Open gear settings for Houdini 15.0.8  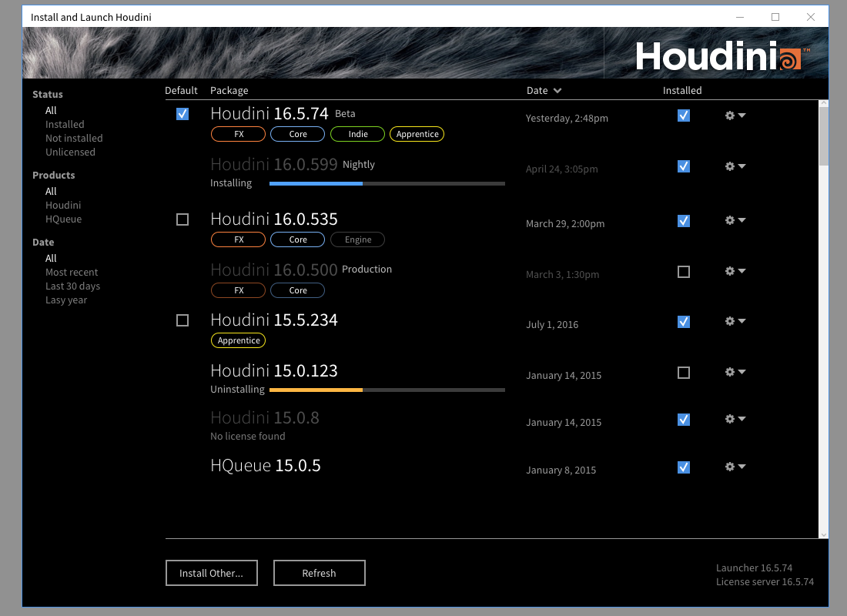click(735, 420)
